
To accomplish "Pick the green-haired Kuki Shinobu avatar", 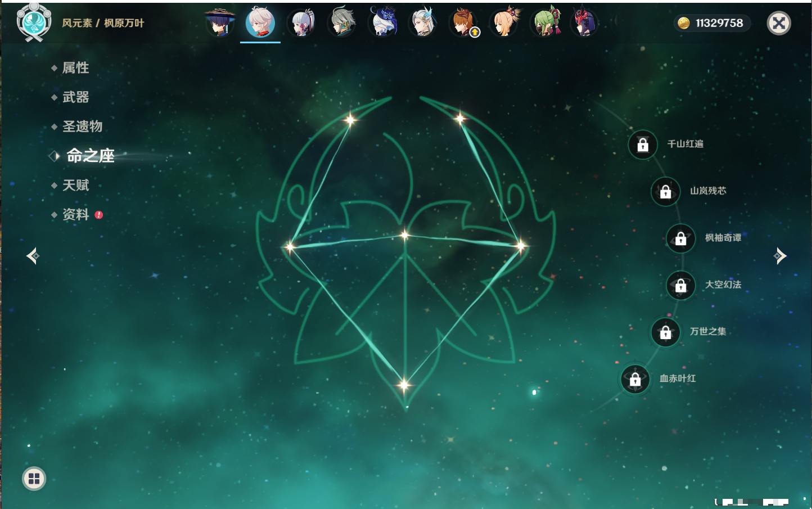I will (x=545, y=22).
